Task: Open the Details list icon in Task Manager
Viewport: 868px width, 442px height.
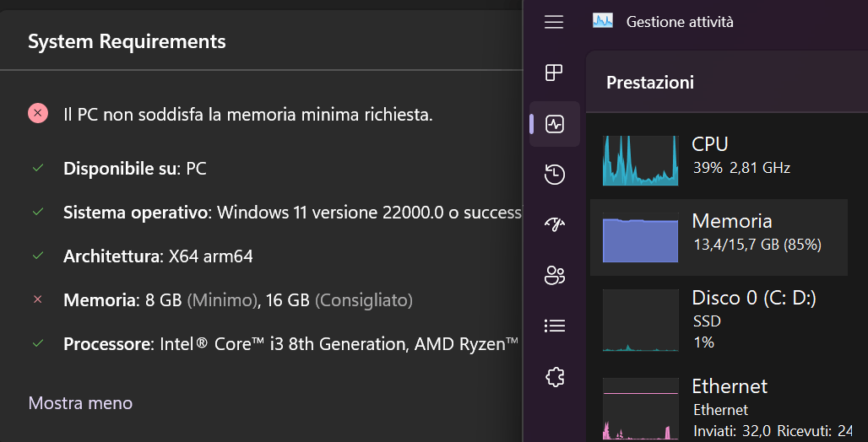Action: [x=554, y=326]
